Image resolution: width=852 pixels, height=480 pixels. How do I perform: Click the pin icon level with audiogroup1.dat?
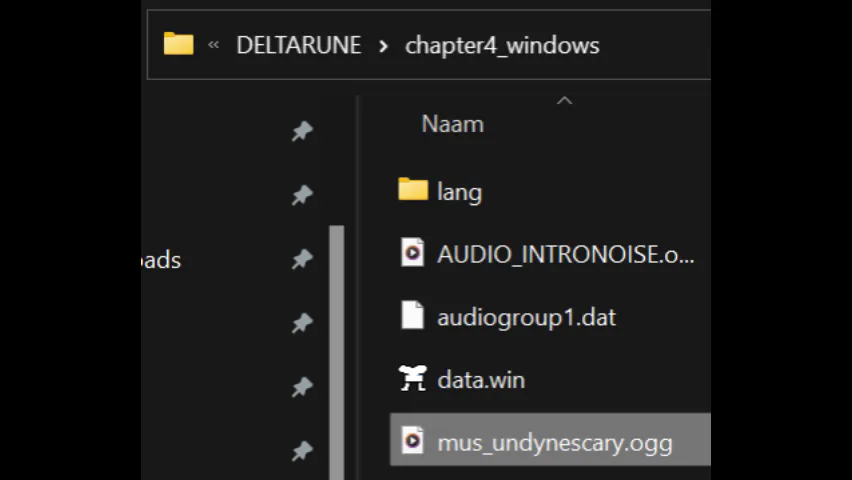[302, 323]
